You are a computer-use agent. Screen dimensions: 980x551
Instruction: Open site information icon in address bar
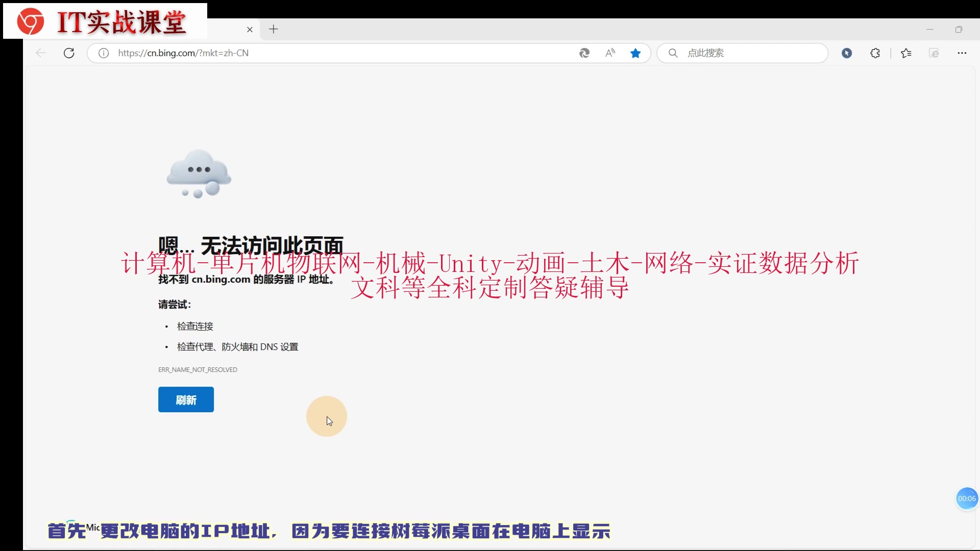pos(104,53)
